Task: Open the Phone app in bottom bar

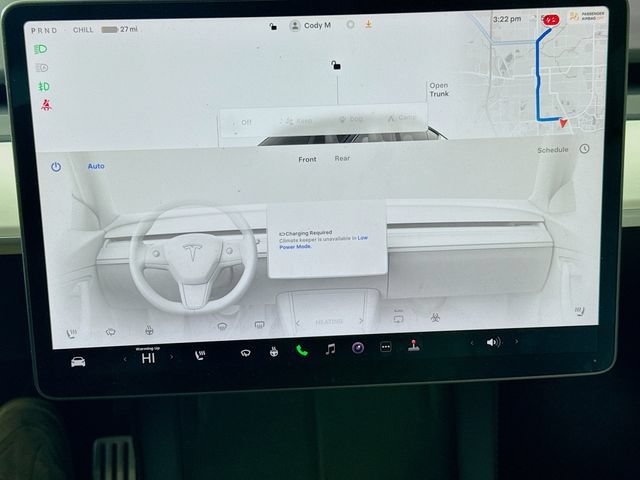Action: pyautogui.click(x=302, y=350)
